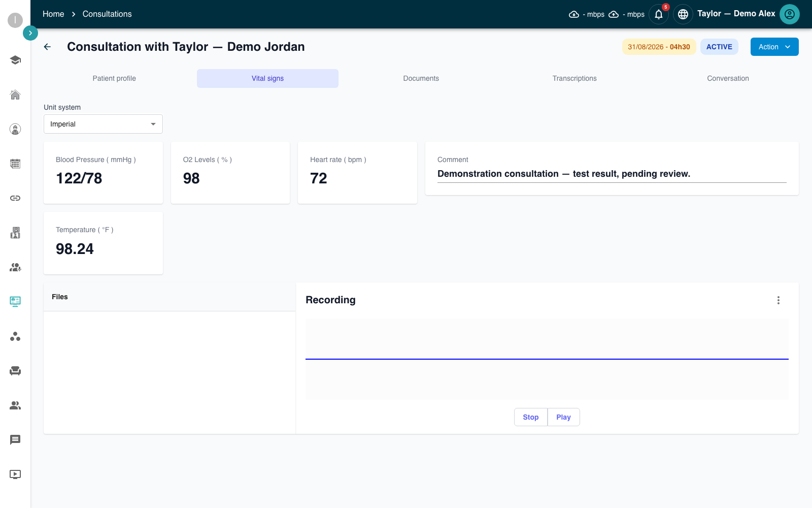Open the chat message sidebar icon
The width and height of the screenshot is (812, 508).
pos(15,440)
